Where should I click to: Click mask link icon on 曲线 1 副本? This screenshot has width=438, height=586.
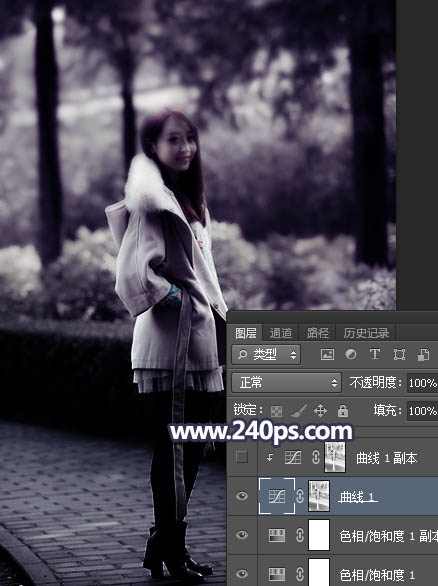pos(316,457)
